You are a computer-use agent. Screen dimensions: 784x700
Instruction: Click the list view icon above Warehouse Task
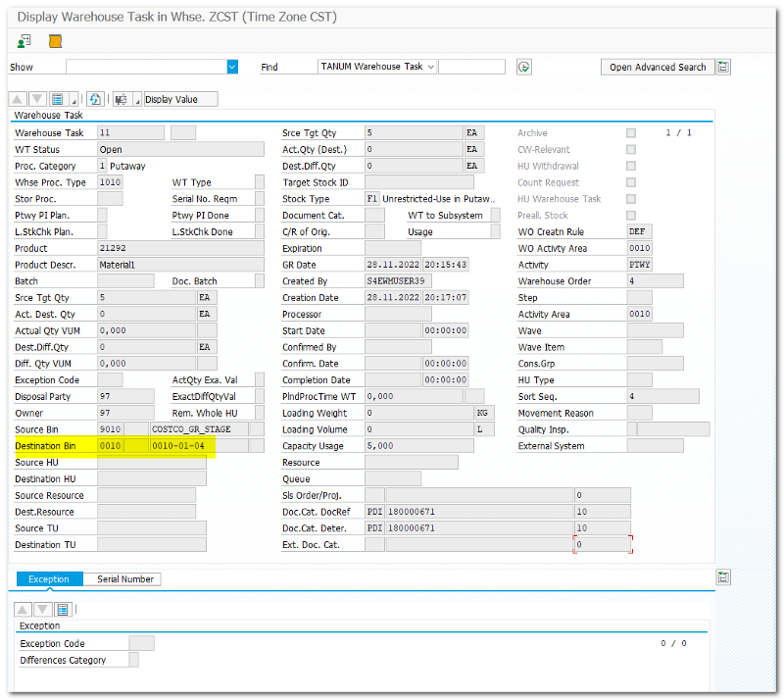pyautogui.click(x=57, y=99)
